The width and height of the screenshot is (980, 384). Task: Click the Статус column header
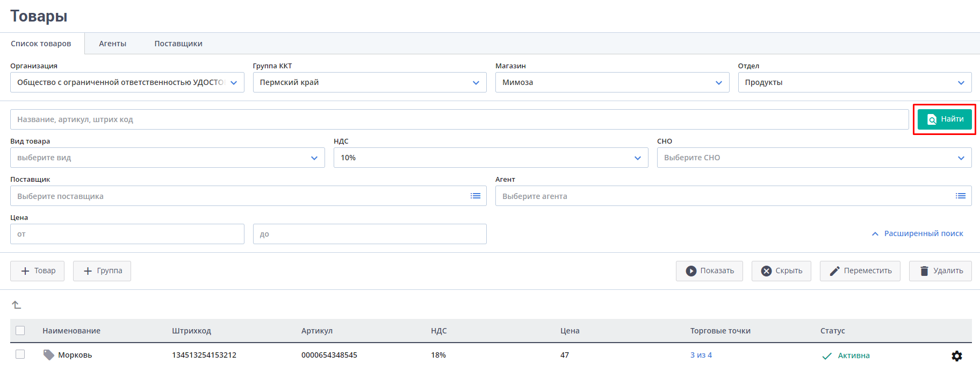833,331
